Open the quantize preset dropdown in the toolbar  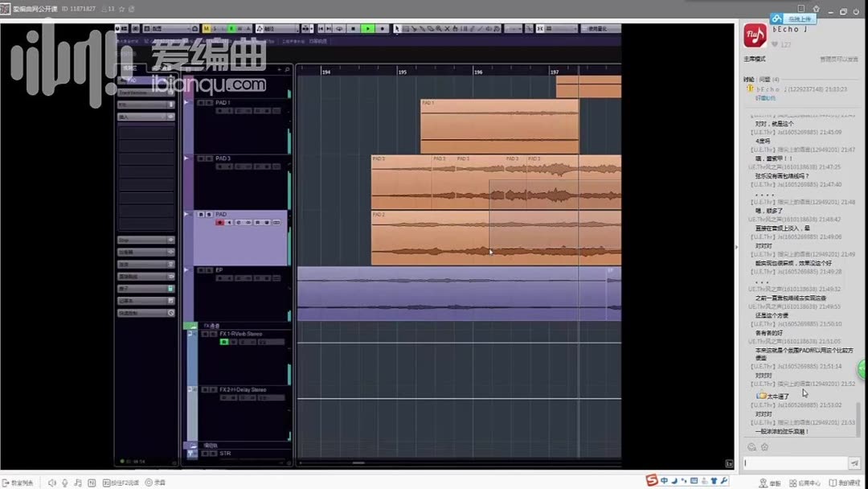tap(574, 28)
